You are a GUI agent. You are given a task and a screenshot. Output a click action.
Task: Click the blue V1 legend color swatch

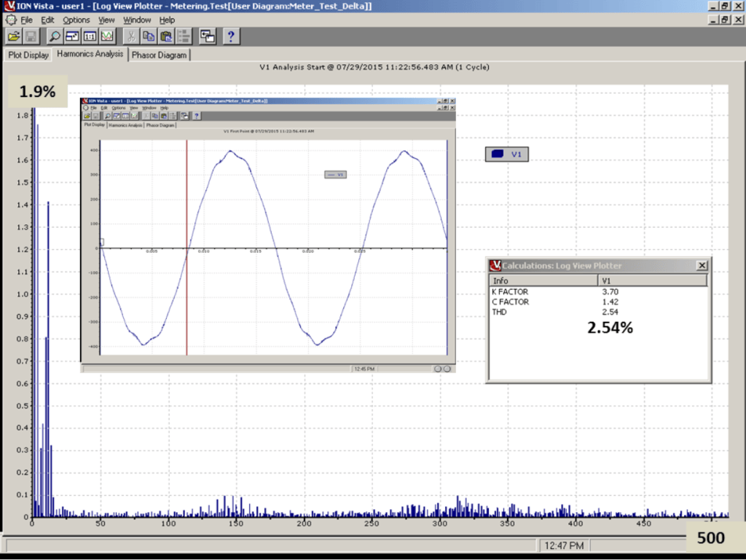pyautogui.click(x=498, y=154)
